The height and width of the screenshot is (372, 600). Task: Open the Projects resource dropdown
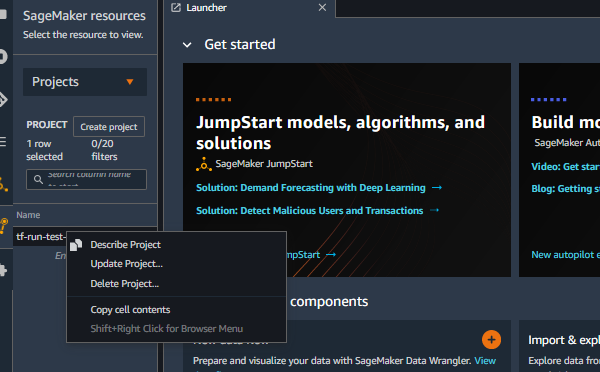click(x=85, y=82)
